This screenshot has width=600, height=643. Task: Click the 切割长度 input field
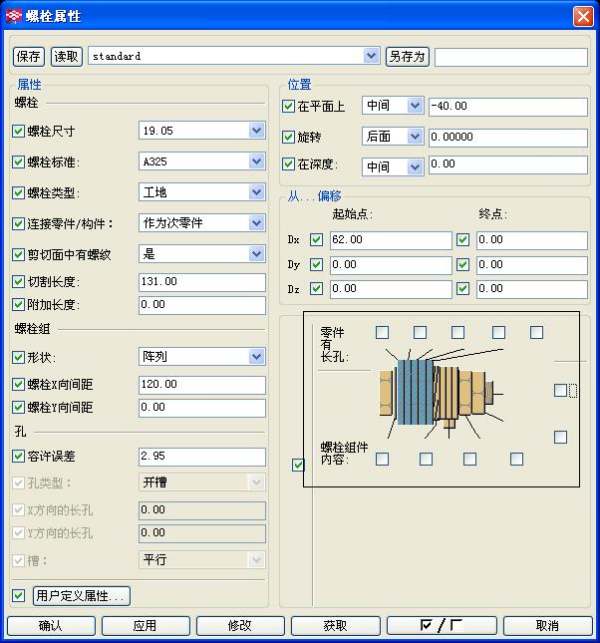tap(201, 282)
